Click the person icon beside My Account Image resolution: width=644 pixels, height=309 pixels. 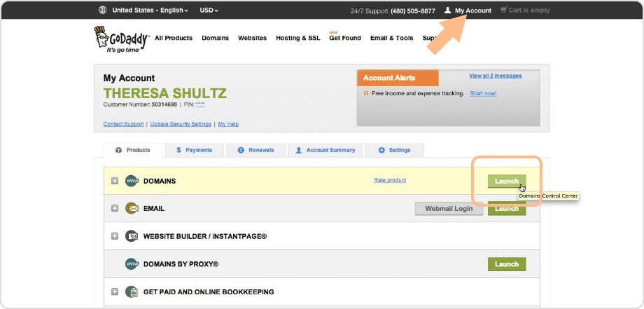pyautogui.click(x=448, y=11)
